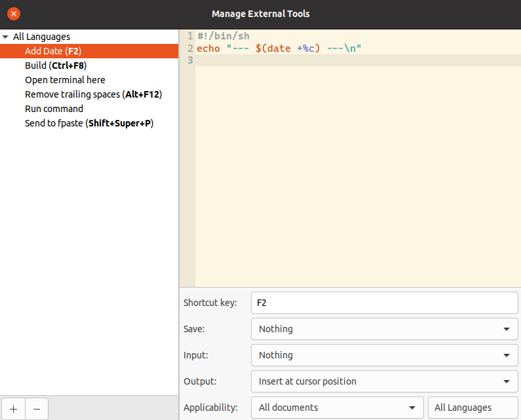Click the #!/bin/sh line in script editor
The width and height of the screenshot is (521, 420).
point(223,36)
